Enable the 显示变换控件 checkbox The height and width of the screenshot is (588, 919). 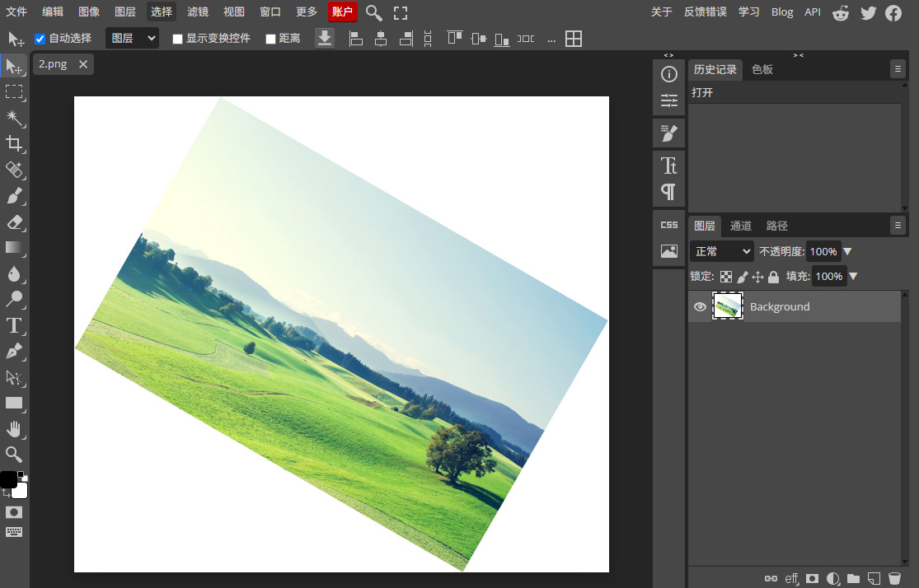177,39
